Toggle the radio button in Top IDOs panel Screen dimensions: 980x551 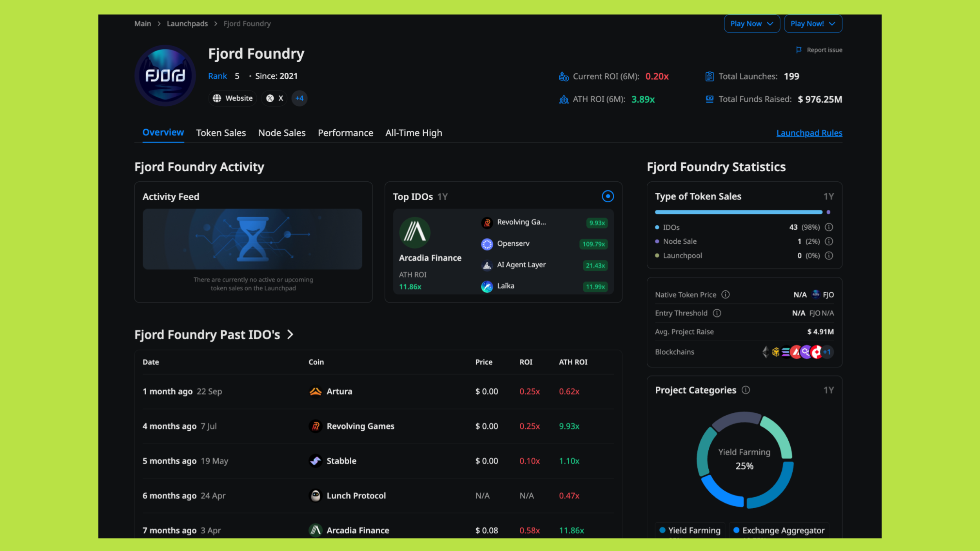[x=608, y=196]
